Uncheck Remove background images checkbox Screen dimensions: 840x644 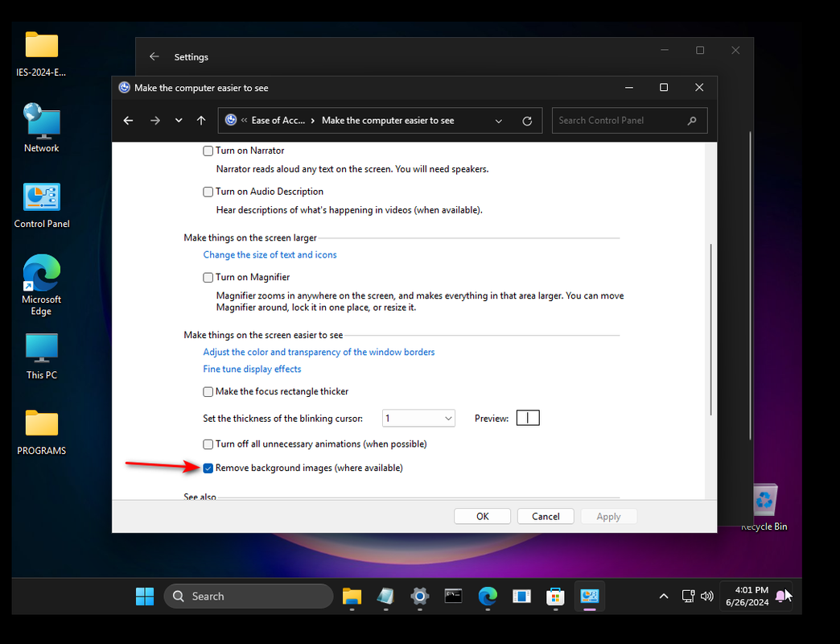pos(208,469)
